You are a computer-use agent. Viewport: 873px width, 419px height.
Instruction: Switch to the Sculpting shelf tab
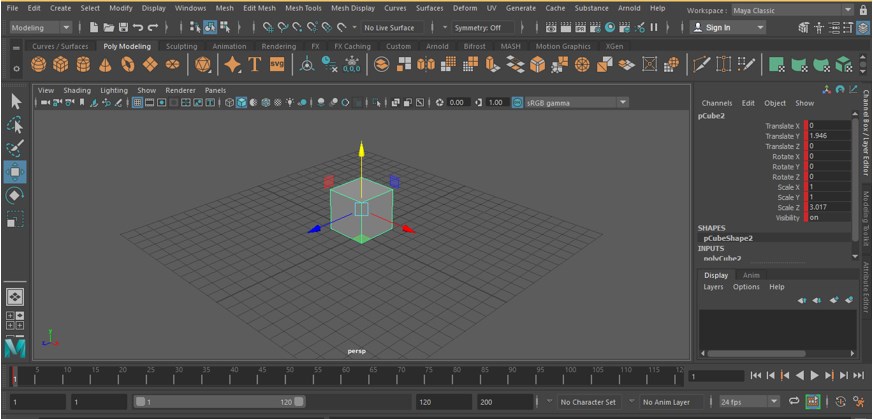[181, 46]
